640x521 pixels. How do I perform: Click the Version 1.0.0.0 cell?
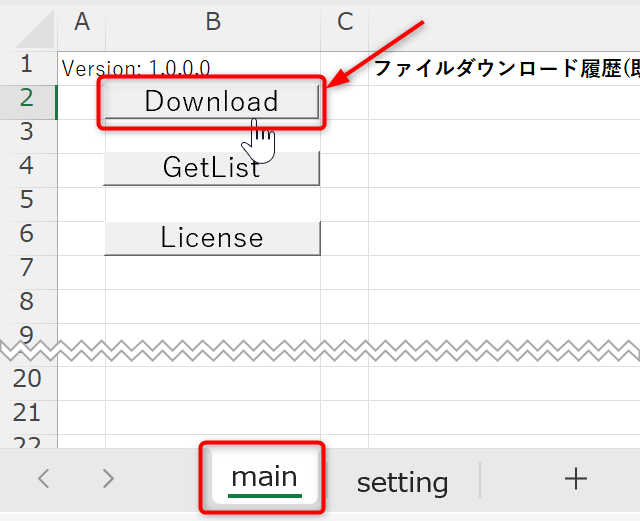click(x=136, y=68)
